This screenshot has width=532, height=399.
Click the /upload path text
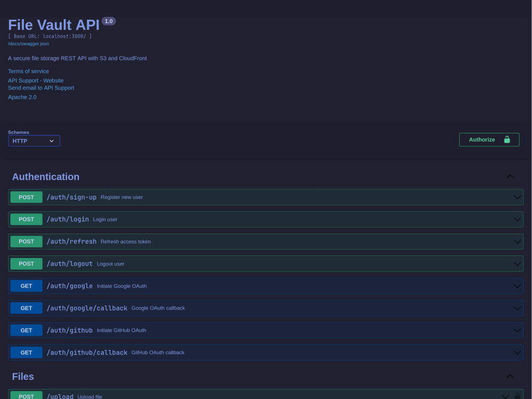tap(60, 396)
